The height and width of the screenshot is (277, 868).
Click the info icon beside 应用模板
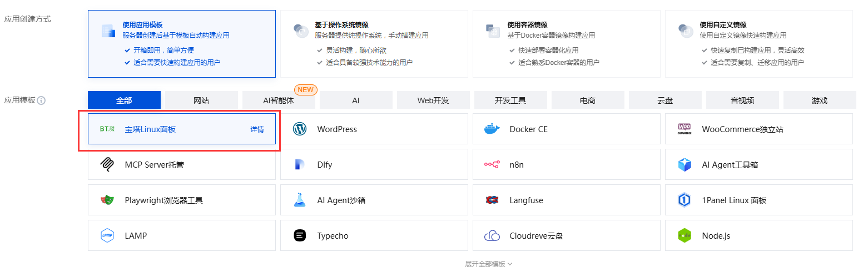(41, 101)
